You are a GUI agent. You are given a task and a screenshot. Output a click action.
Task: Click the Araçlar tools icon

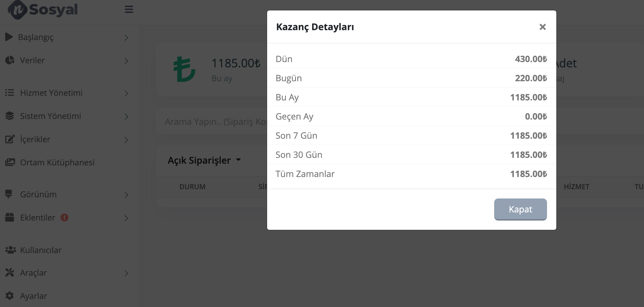click(x=10, y=272)
